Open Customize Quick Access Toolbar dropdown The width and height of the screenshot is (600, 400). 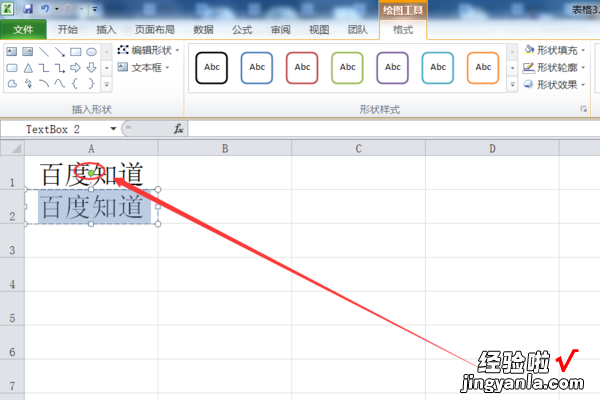point(95,9)
